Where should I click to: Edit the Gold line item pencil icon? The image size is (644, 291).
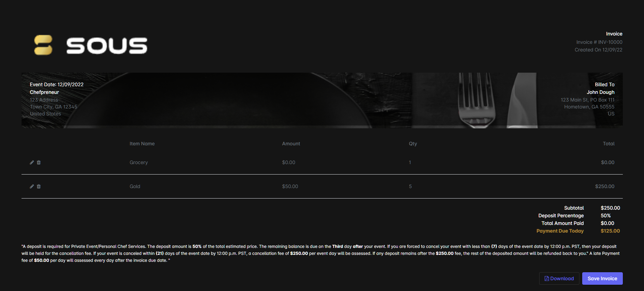pos(32,186)
